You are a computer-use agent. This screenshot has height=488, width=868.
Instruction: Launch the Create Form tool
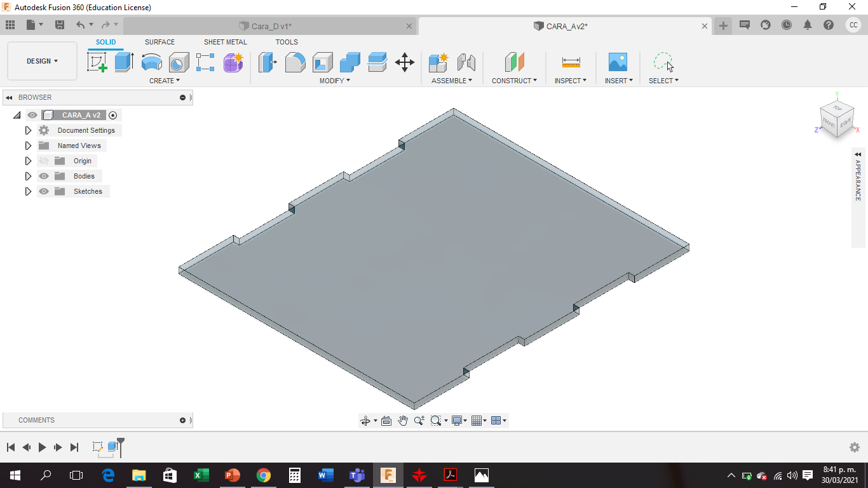pyautogui.click(x=233, y=62)
